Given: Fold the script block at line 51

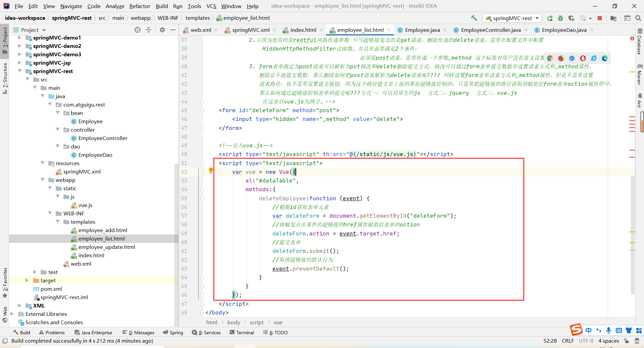Looking at the screenshot, I should point(202,163).
